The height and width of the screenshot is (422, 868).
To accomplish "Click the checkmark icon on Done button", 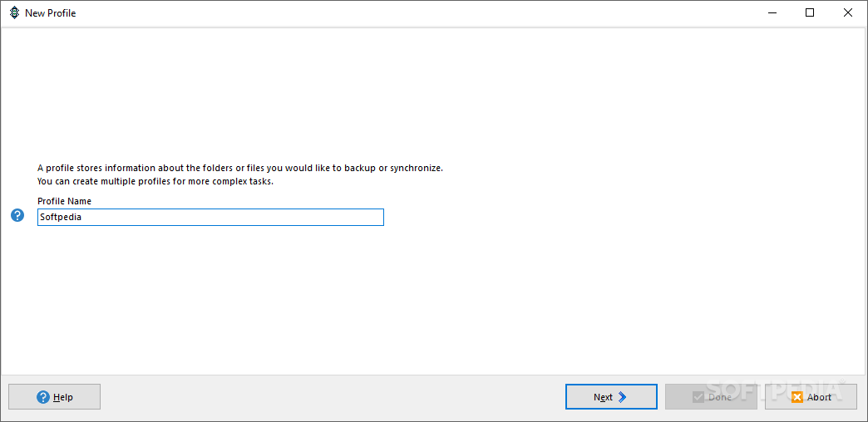I will (x=698, y=397).
